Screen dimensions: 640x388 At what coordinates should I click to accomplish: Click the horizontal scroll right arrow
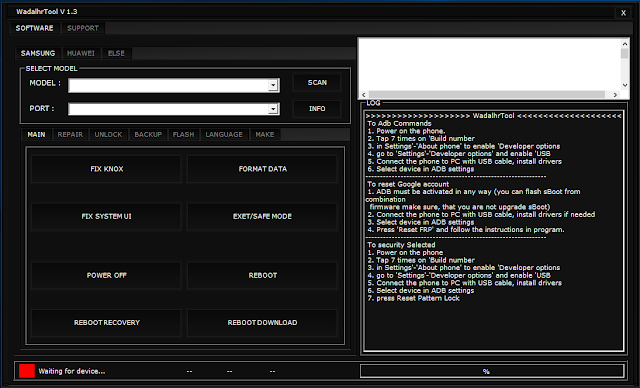tap(615, 95)
